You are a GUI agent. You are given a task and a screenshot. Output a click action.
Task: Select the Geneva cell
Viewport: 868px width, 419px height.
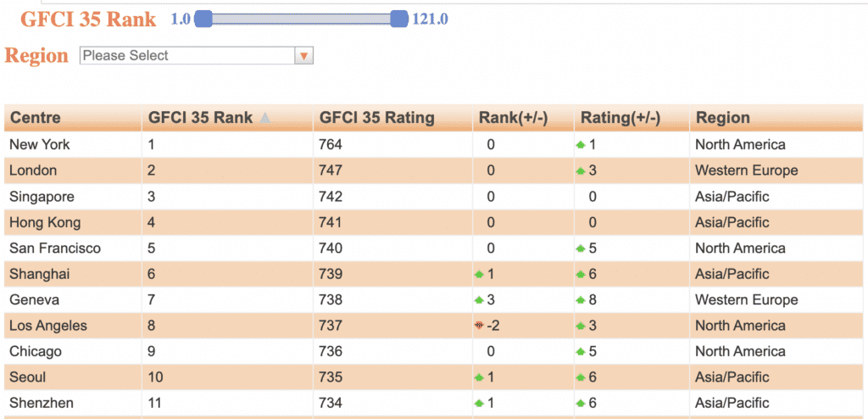point(73,300)
